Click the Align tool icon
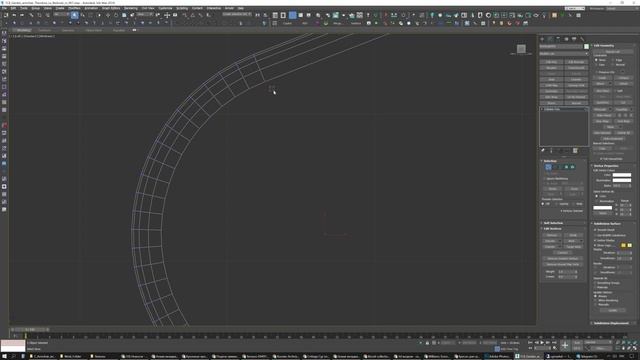Image resolution: width=640 pixels, height=360 pixels. pyautogui.click(x=266, y=15)
